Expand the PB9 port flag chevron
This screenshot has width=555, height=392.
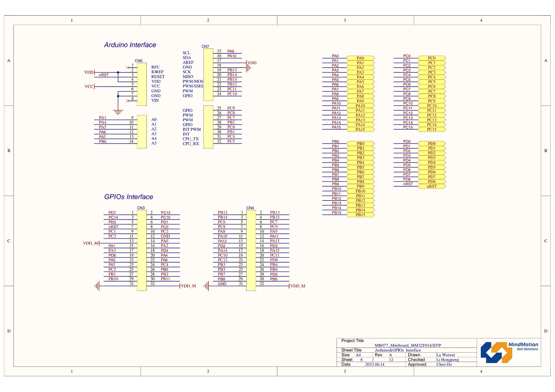(361, 186)
